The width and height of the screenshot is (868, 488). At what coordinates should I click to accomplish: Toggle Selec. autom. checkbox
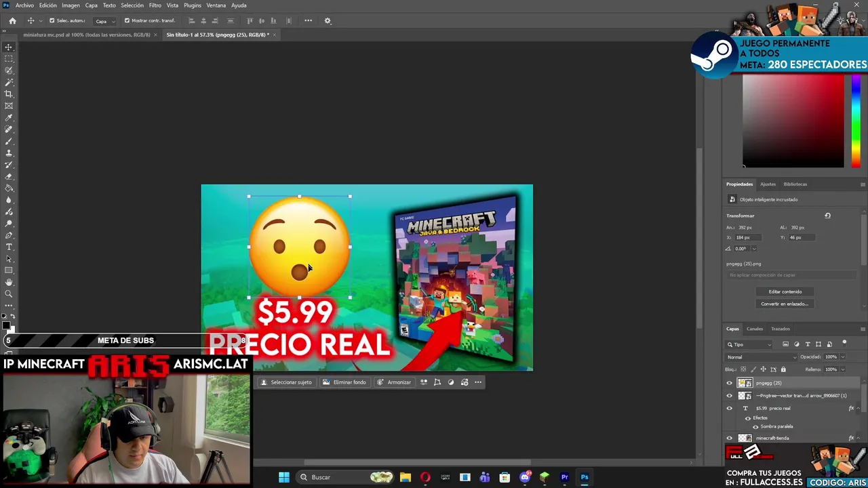click(x=52, y=20)
